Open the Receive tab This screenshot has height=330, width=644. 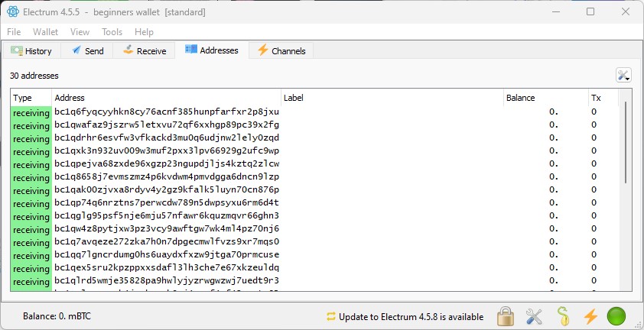coord(144,51)
